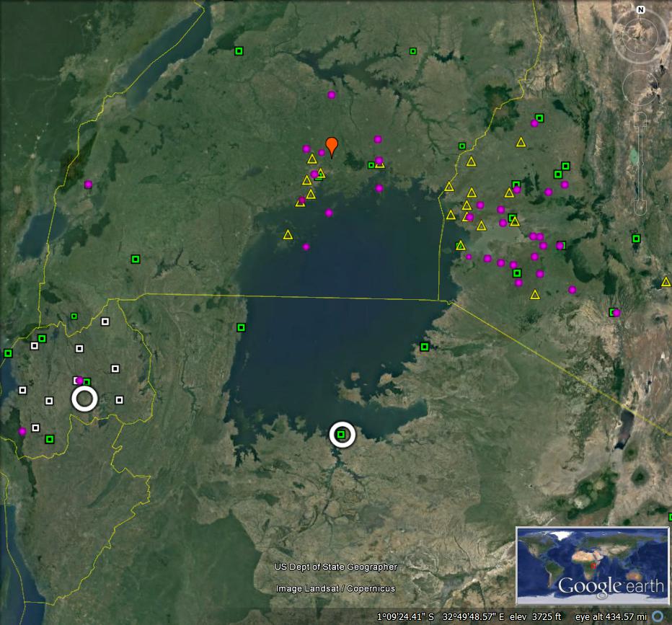Click the empty white circle marker
Screen dimensions: 672x625
pyautogui.click(x=84, y=399)
